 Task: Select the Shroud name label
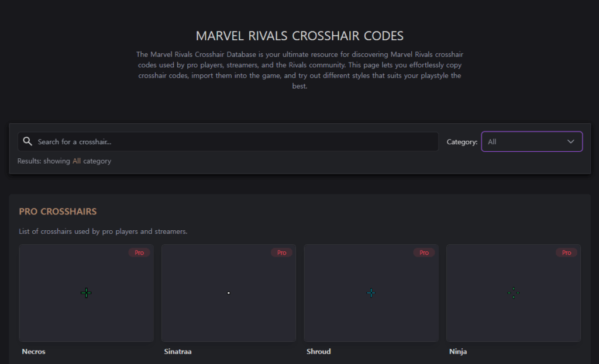(x=319, y=351)
